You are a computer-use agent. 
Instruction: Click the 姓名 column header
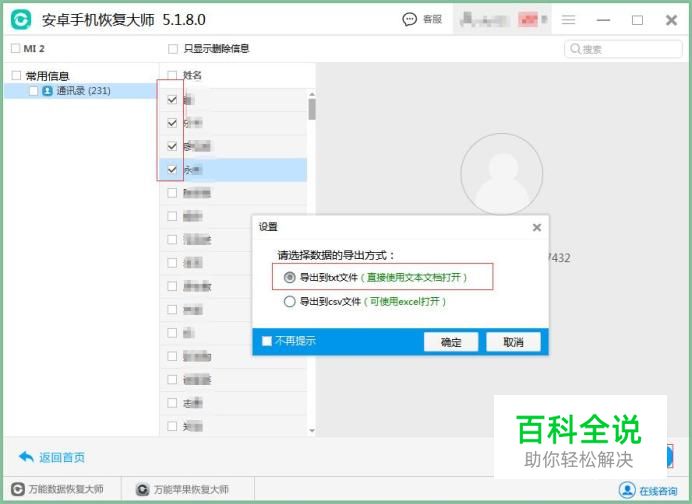pos(192,75)
